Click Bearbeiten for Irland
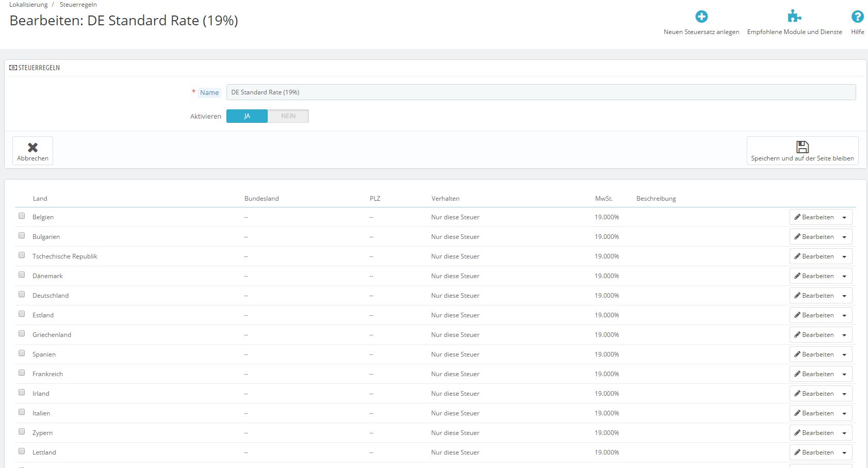The width and height of the screenshot is (868, 468). [814, 394]
